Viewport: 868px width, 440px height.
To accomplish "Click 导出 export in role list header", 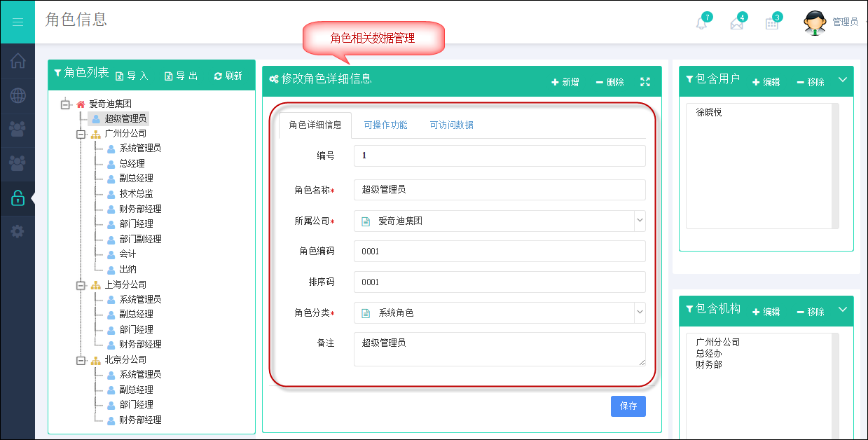I will coord(181,76).
